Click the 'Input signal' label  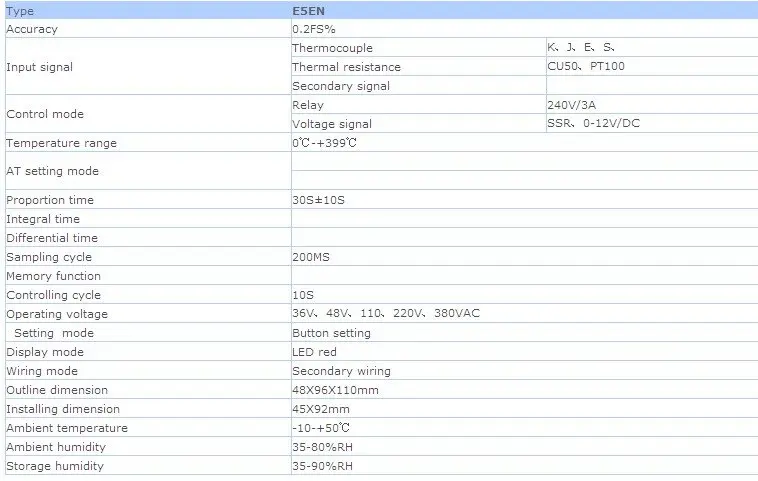pyautogui.click(x=40, y=67)
